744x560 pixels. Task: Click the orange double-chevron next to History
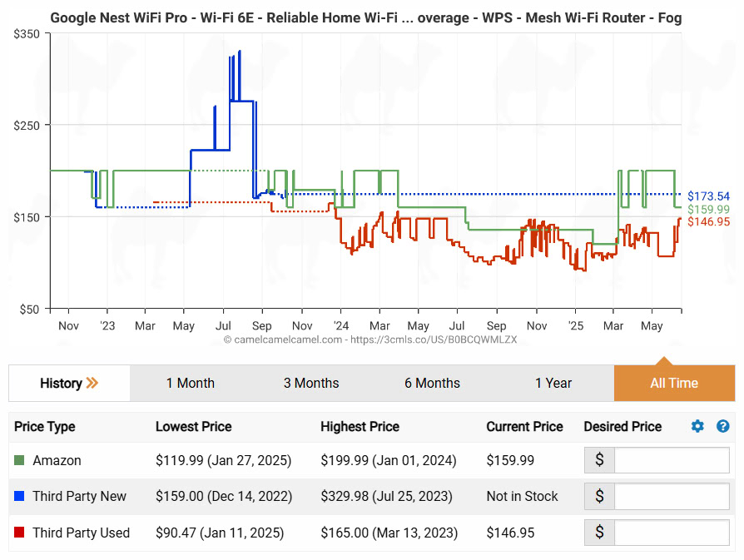pyautogui.click(x=92, y=383)
